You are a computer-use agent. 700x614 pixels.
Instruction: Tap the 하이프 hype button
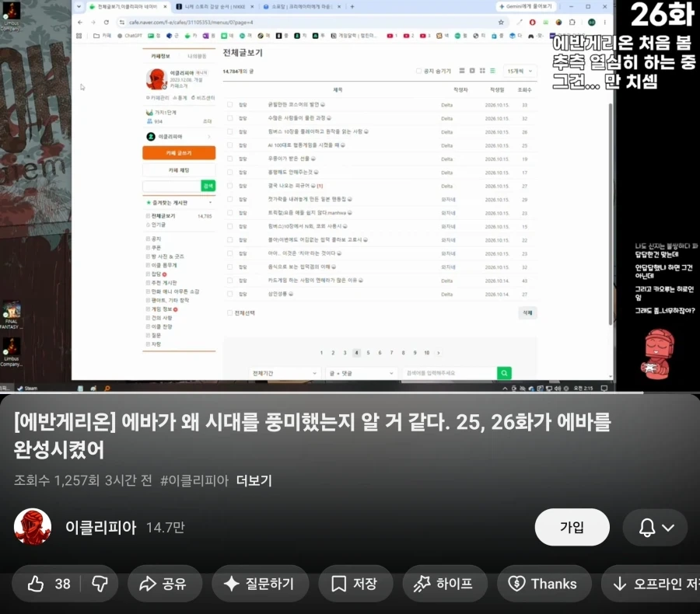click(445, 584)
